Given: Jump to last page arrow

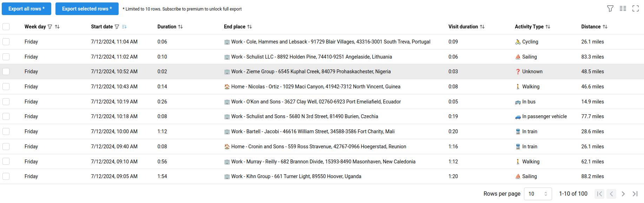Looking at the screenshot, I should coord(635,194).
